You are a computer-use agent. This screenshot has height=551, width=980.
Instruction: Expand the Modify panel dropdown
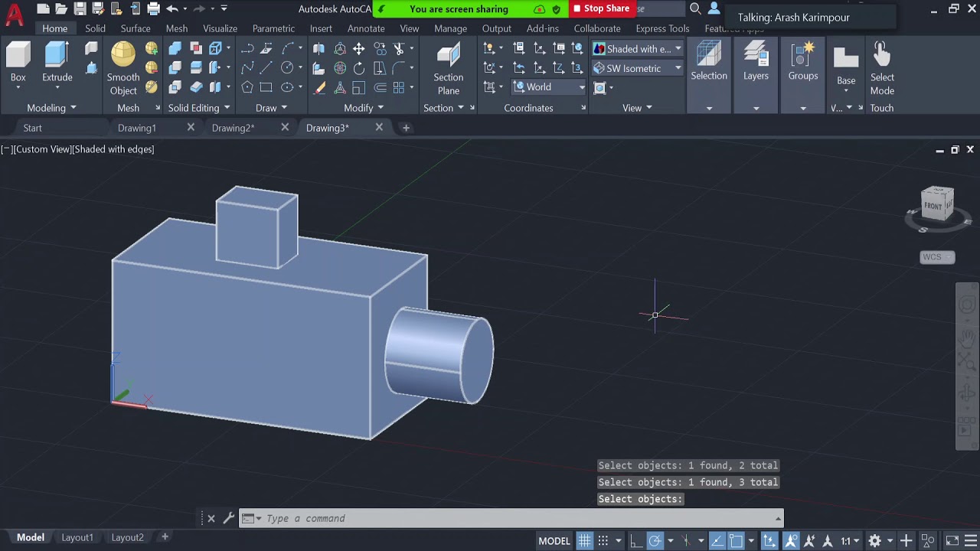point(364,108)
